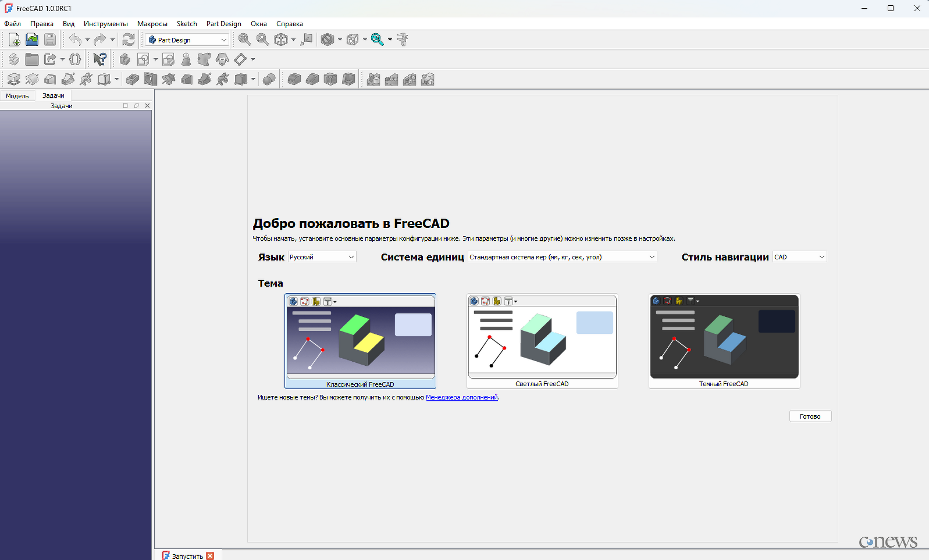This screenshot has height=560, width=929.
Task: Float the Задачи panel with undock icon
Action: tap(136, 106)
